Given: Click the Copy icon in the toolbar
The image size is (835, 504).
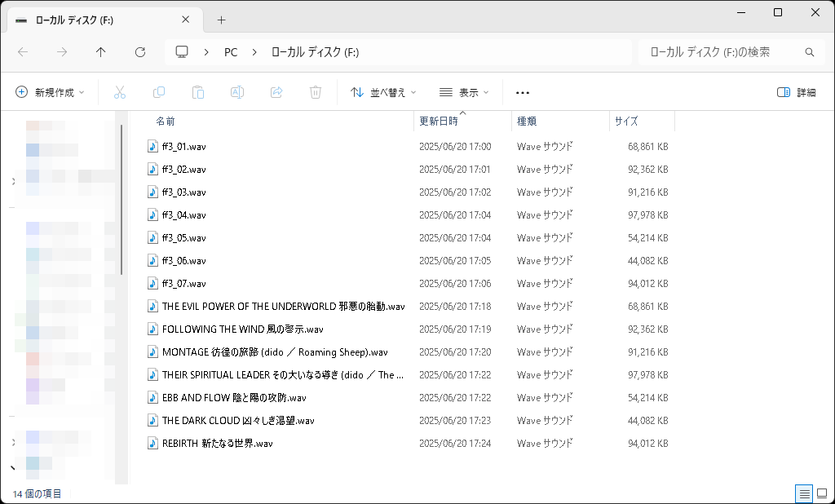Looking at the screenshot, I should pos(159,92).
